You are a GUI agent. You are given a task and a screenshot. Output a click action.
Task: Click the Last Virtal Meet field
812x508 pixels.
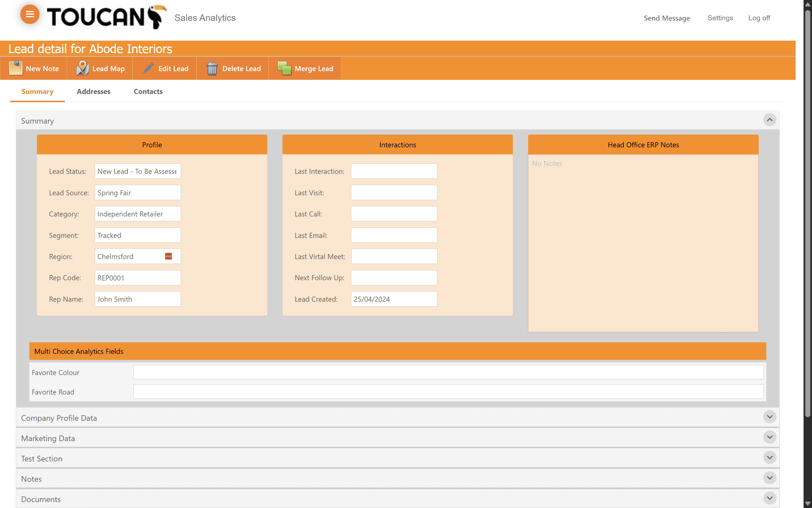coord(394,256)
